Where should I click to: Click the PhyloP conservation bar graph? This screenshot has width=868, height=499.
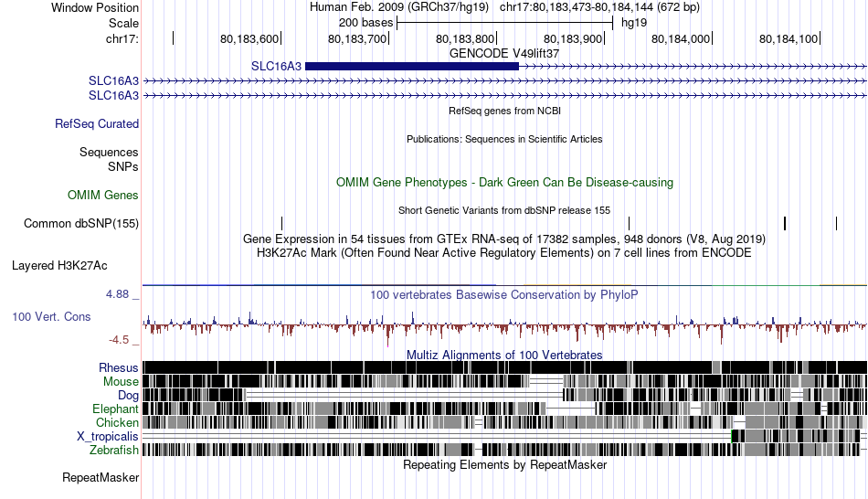(504, 328)
